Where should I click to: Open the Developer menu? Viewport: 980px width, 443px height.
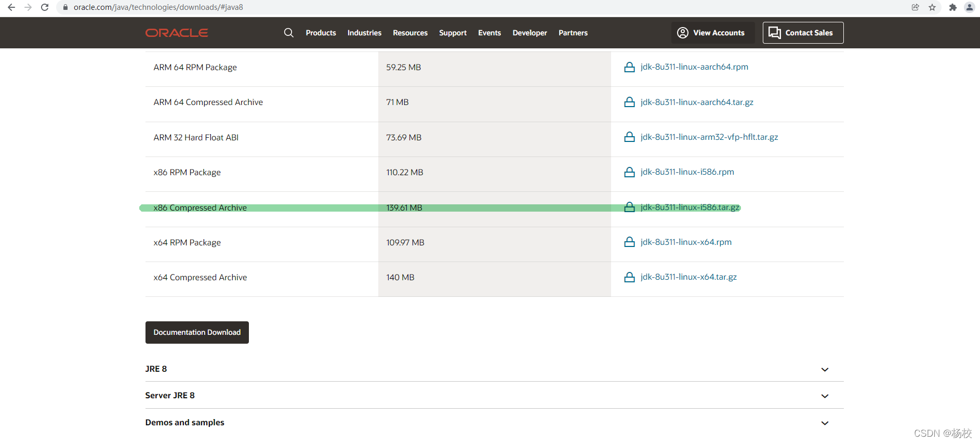529,33
